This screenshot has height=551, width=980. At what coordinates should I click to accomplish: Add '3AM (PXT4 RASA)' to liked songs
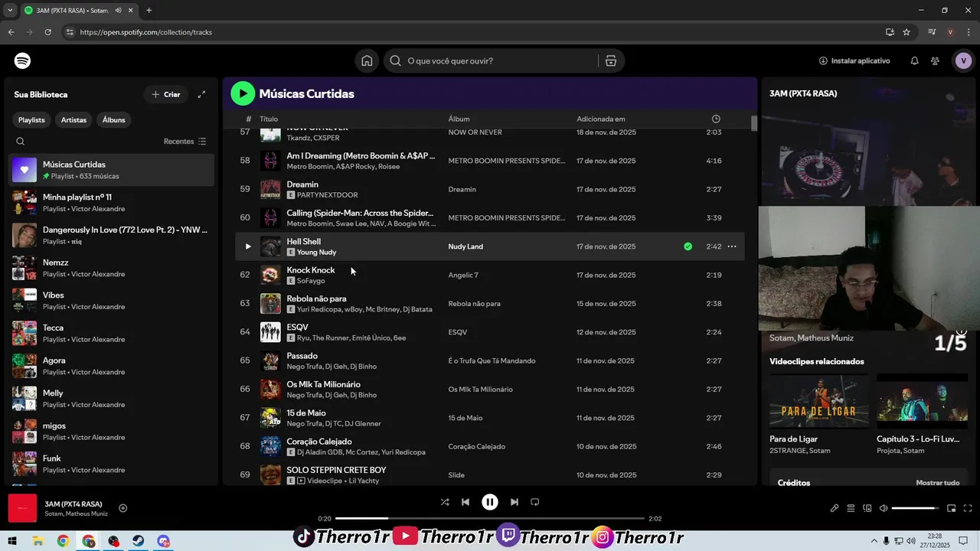point(122,508)
